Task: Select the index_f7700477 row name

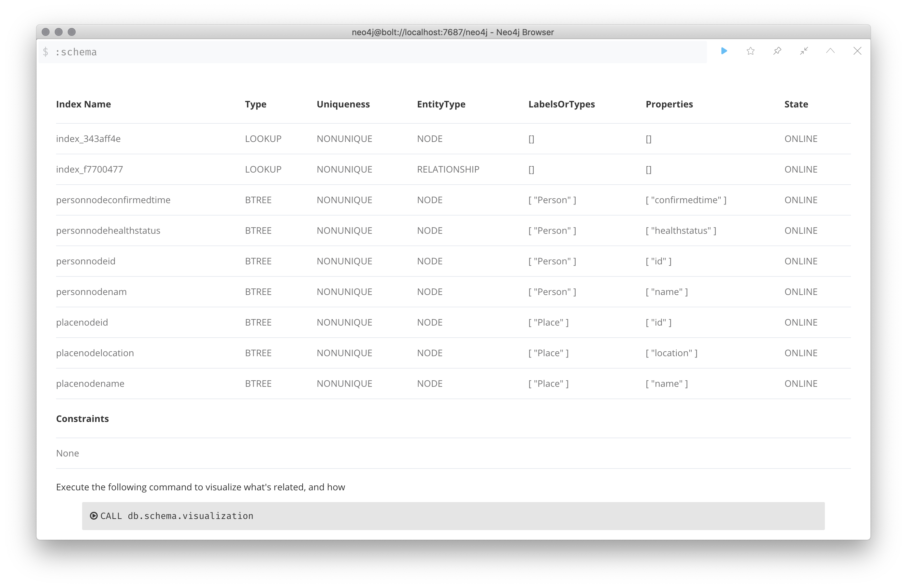Action: tap(90, 170)
